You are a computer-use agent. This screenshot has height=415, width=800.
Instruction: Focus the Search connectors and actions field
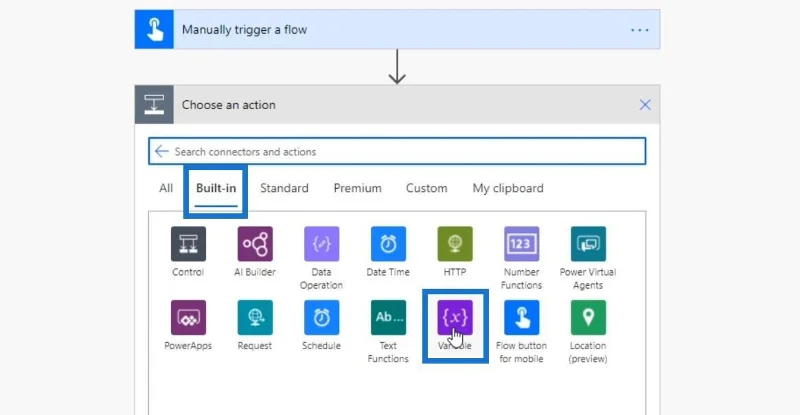tap(397, 151)
